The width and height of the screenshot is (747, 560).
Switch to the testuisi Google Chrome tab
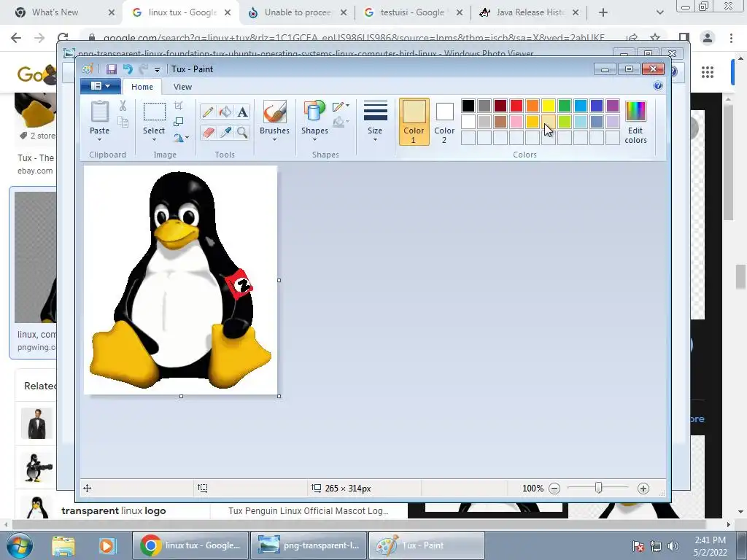pyautogui.click(x=413, y=12)
